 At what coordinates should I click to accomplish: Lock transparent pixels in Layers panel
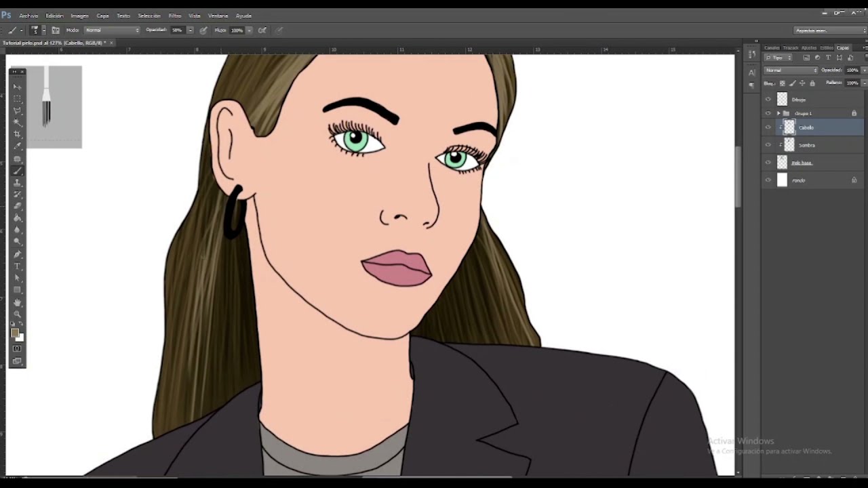[783, 83]
